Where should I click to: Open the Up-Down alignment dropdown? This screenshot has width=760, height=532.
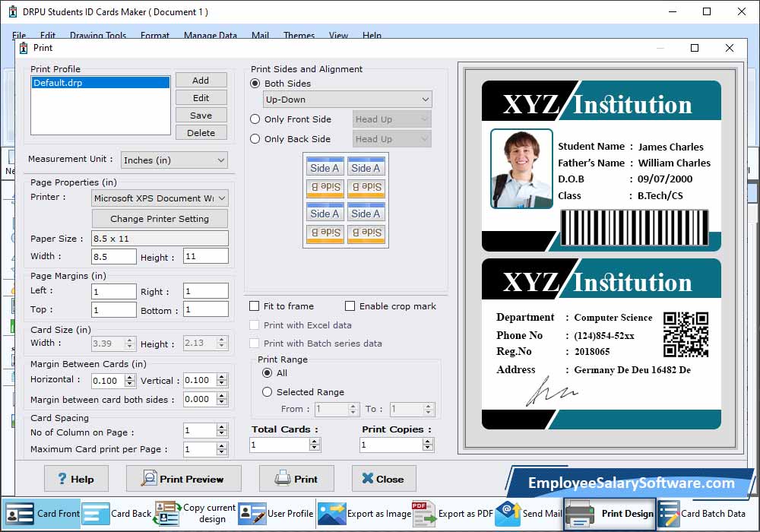click(347, 100)
